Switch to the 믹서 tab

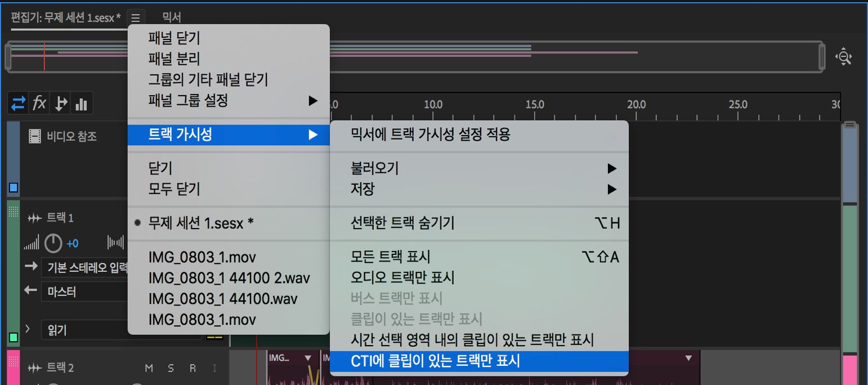pos(169,16)
